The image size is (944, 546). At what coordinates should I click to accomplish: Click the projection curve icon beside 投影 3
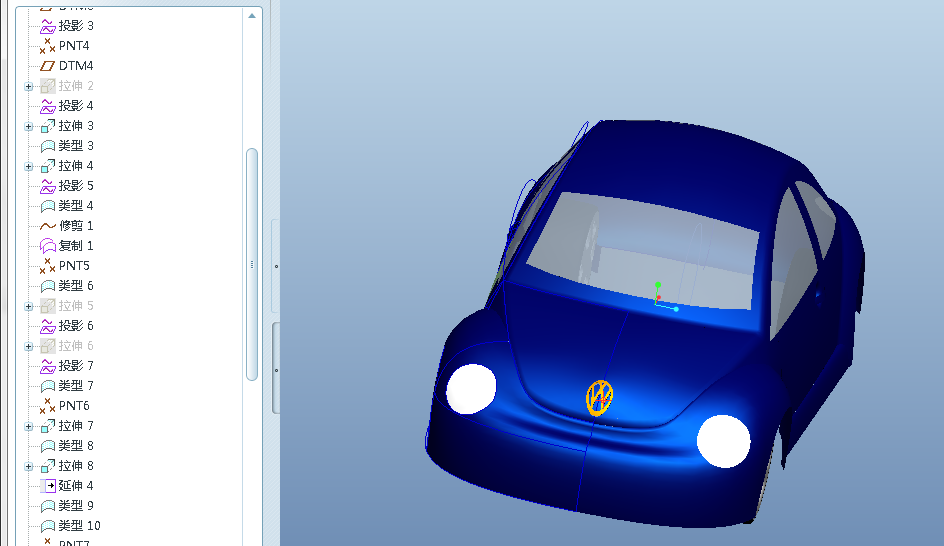coord(48,26)
